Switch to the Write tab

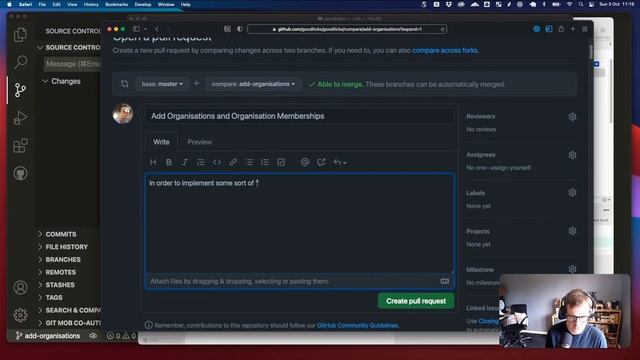[x=161, y=142]
